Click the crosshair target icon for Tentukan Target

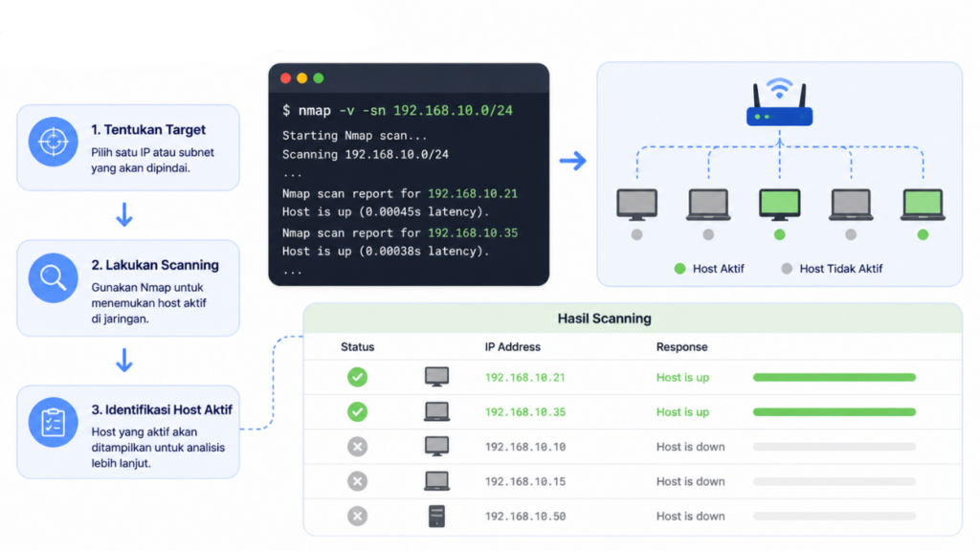click(x=54, y=142)
